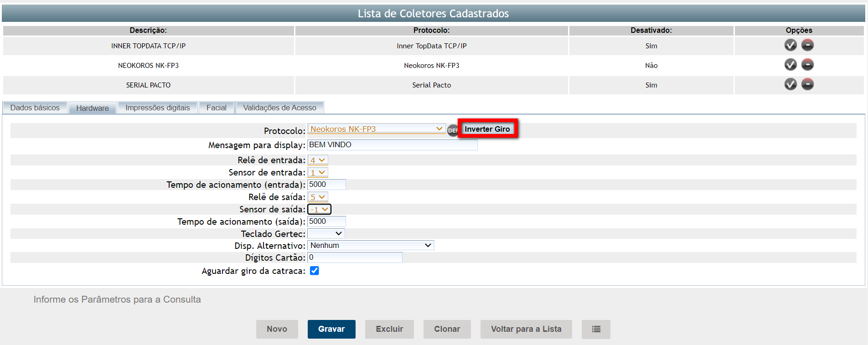Go to Validações de Acesso tab
Screen dimensions: 868x345
(x=279, y=108)
